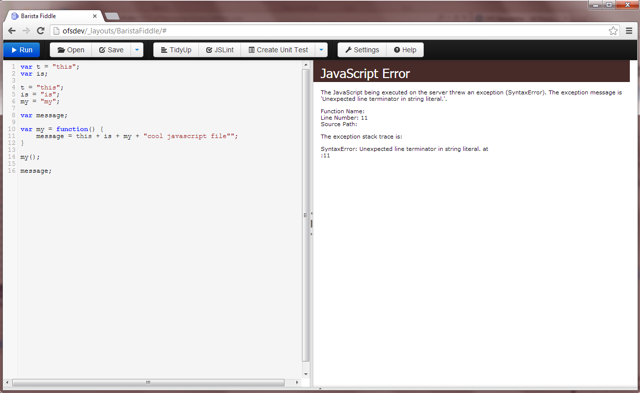Open a file with the Open button

[71, 50]
